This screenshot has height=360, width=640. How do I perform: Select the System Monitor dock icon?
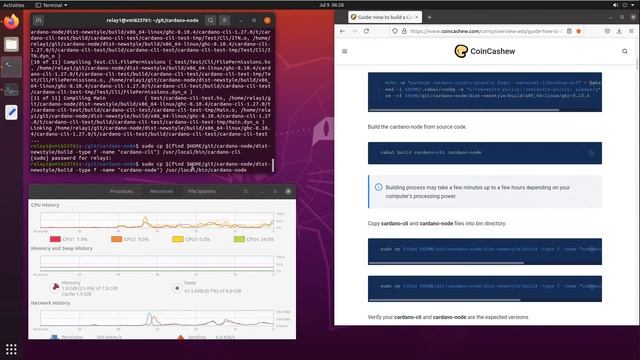11,89
